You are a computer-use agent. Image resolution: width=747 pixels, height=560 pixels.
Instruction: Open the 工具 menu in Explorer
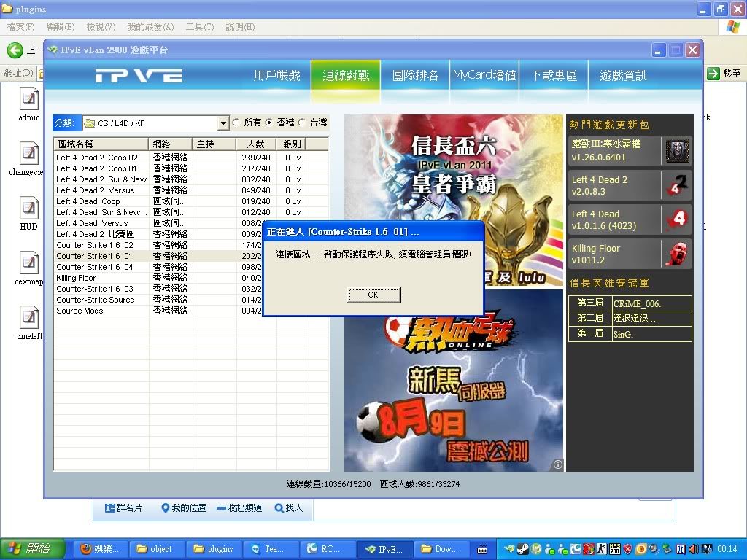click(x=199, y=27)
